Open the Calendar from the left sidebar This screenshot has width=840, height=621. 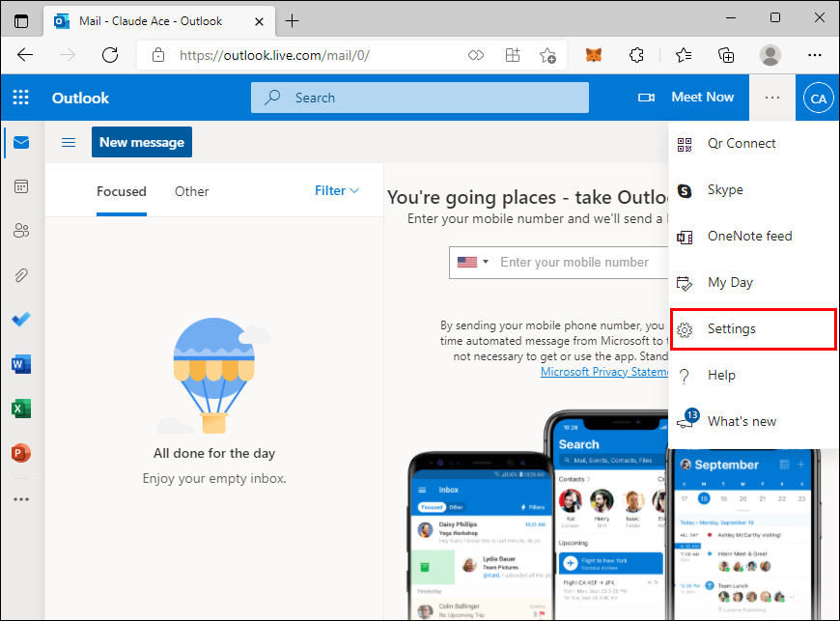[x=21, y=186]
